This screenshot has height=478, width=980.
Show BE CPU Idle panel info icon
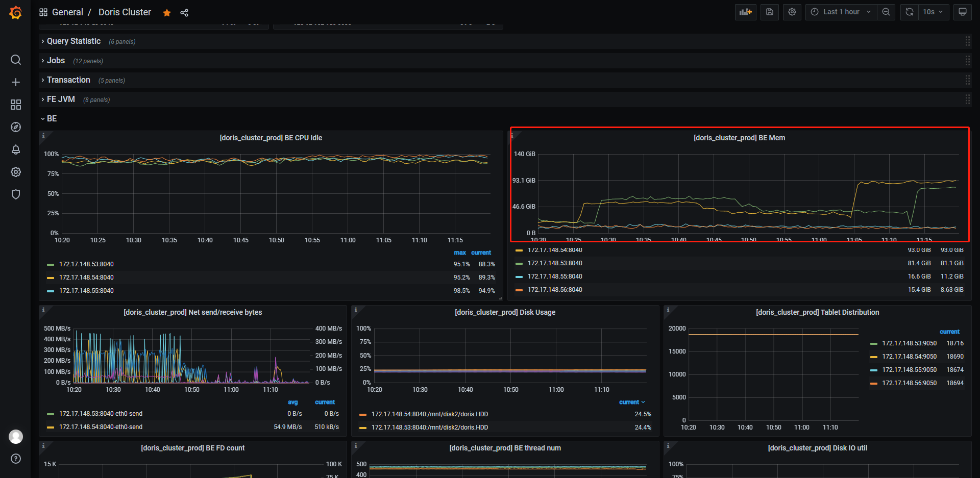pyautogui.click(x=43, y=136)
